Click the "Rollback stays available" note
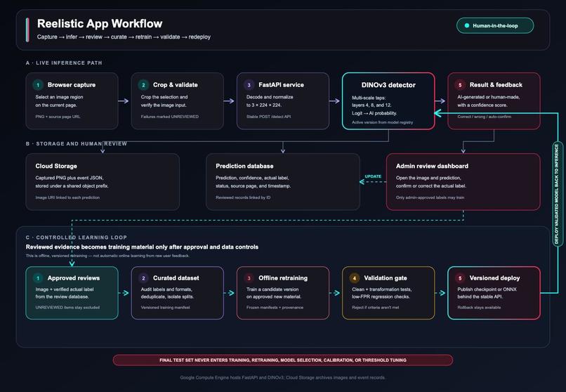Screen dimensions: 566x392 point(479,308)
